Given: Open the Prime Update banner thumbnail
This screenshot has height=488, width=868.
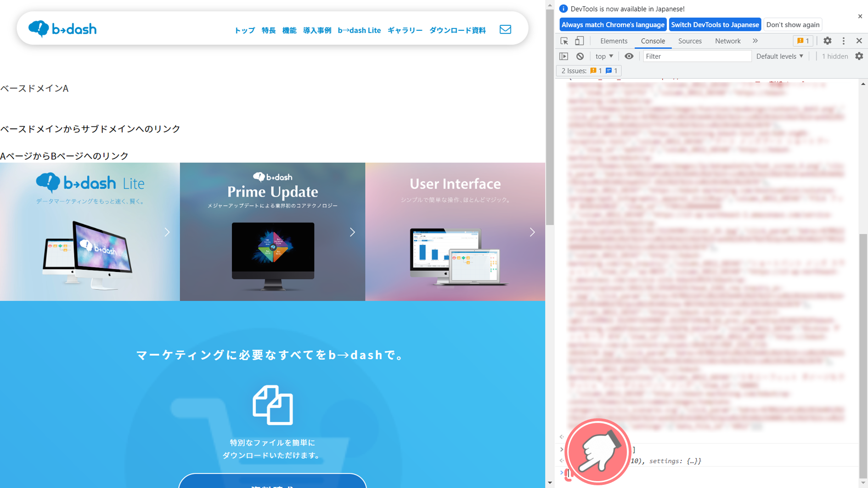Looking at the screenshot, I should pyautogui.click(x=273, y=232).
